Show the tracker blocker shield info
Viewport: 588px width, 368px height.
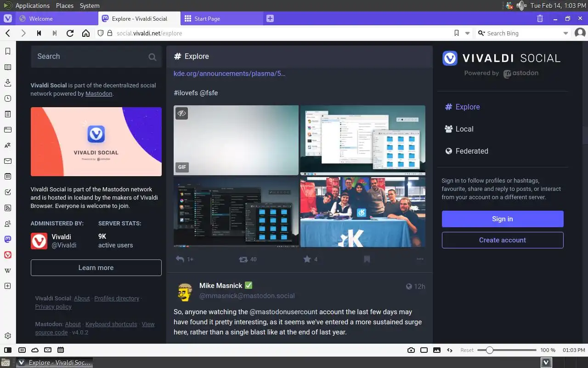coord(101,33)
